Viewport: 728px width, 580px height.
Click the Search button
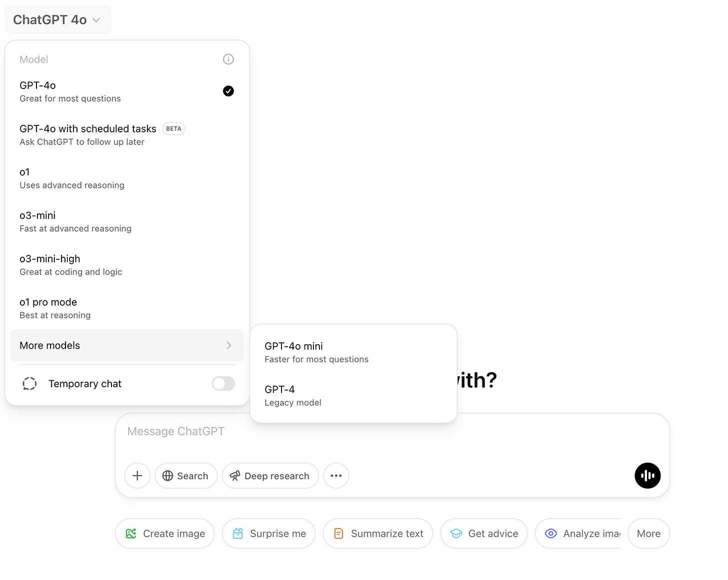pos(186,476)
